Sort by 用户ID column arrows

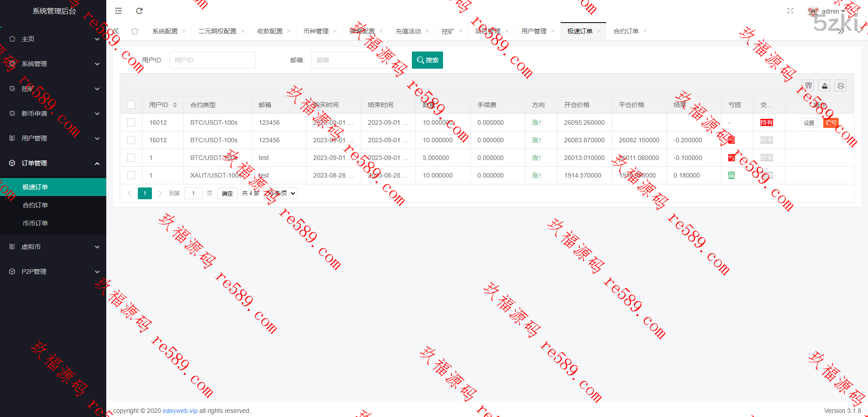[x=175, y=105]
